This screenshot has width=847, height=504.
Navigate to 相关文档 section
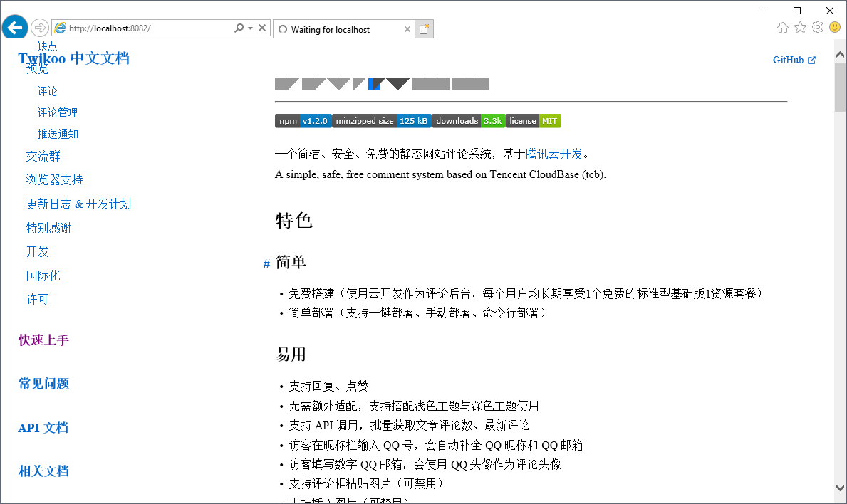click(43, 471)
